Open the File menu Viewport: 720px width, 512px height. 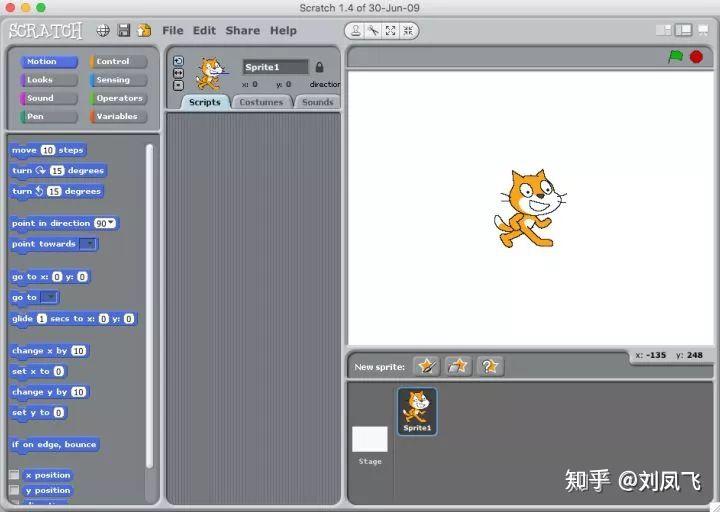pyautogui.click(x=173, y=31)
